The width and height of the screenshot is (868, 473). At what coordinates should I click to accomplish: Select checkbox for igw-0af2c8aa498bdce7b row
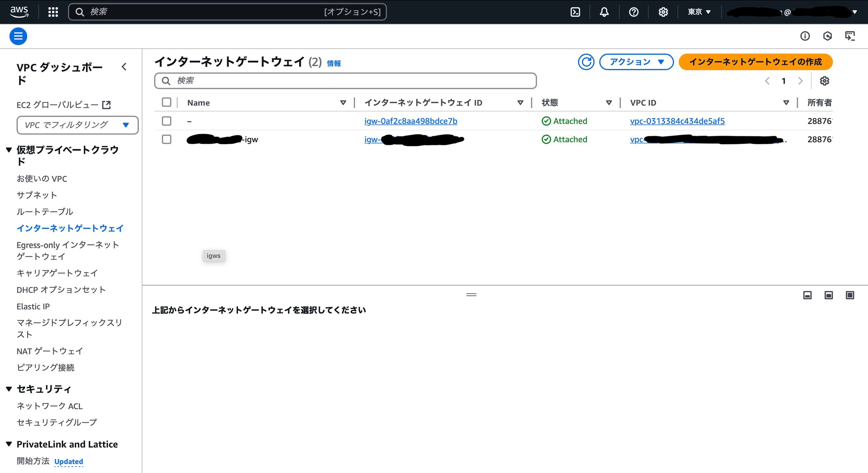point(166,121)
